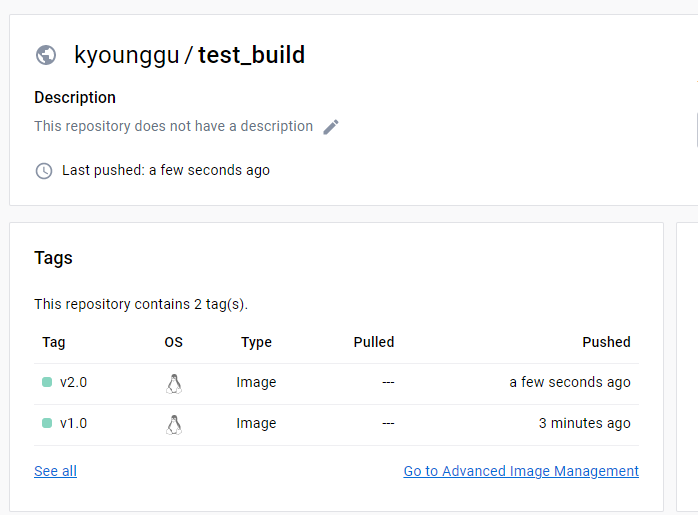Click the public globe icon beside kyounggu
The width and height of the screenshot is (698, 515).
[46, 55]
